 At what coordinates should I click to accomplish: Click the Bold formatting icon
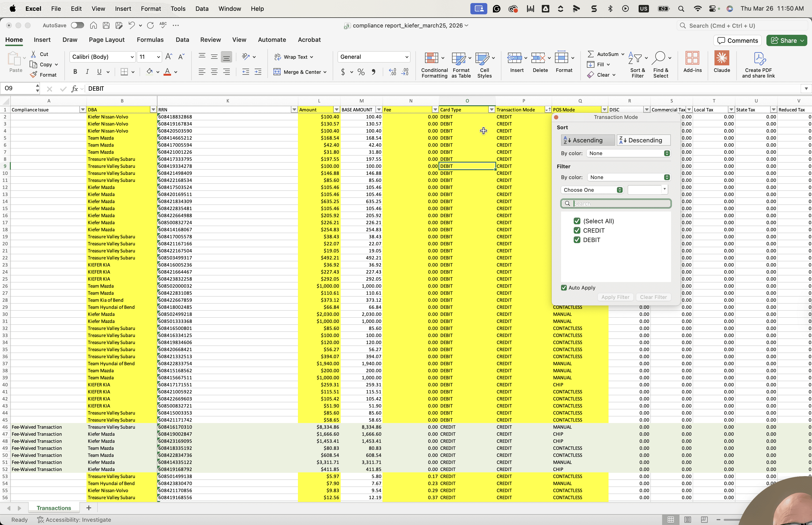pyautogui.click(x=75, y=72)
